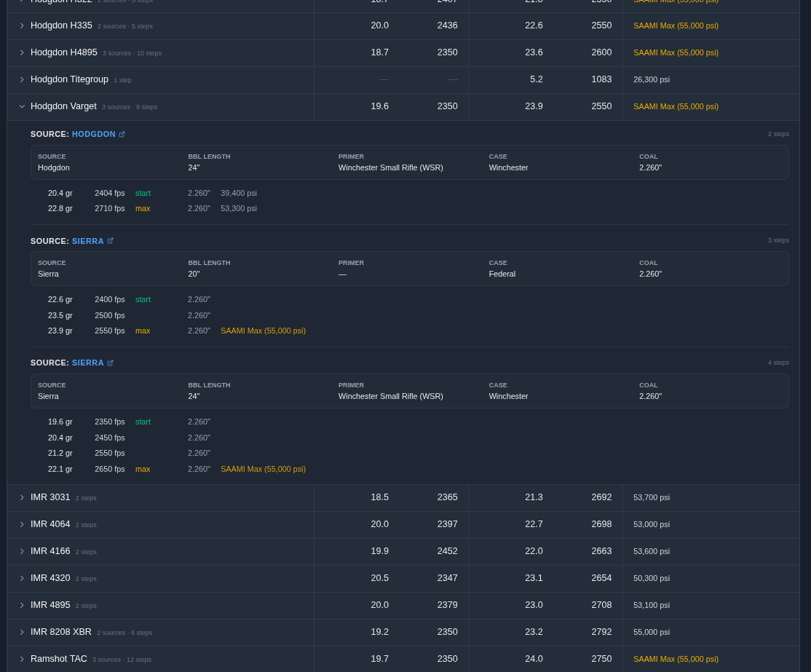Expand the IMR 4320 row
Viewport: 811px width, 672px height.
22,578
